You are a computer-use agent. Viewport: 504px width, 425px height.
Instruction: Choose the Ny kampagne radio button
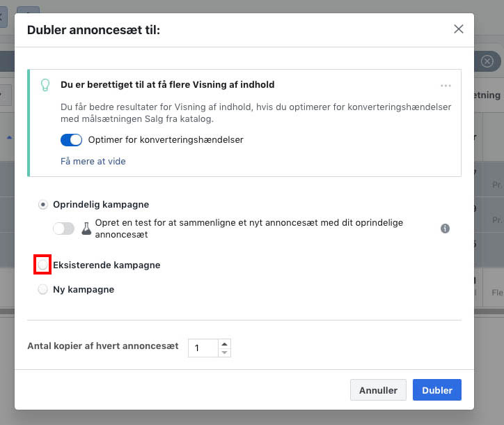click(x=43, y=289)
